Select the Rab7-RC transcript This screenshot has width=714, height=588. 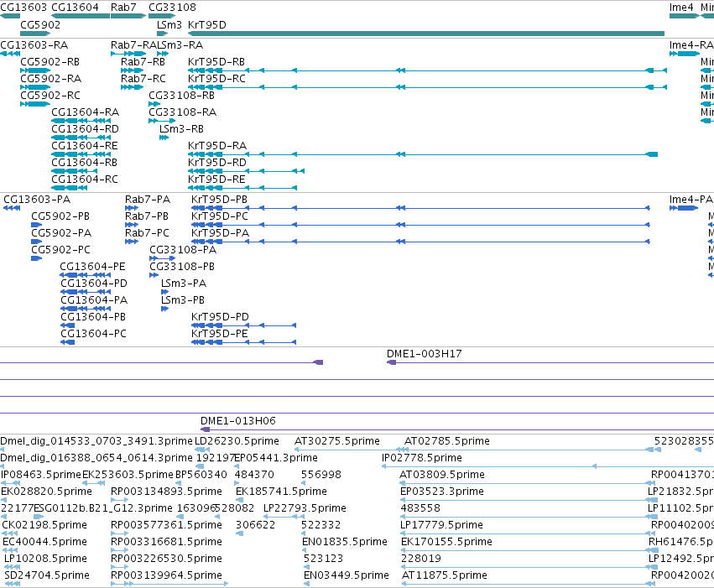tap(143, 79)
